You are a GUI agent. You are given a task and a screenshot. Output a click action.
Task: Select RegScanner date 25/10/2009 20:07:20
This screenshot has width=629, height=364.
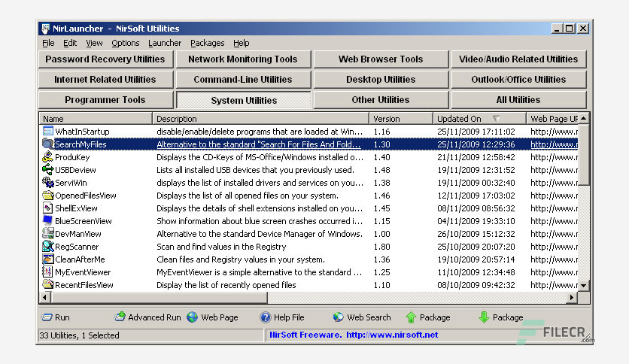coord(476,247)
